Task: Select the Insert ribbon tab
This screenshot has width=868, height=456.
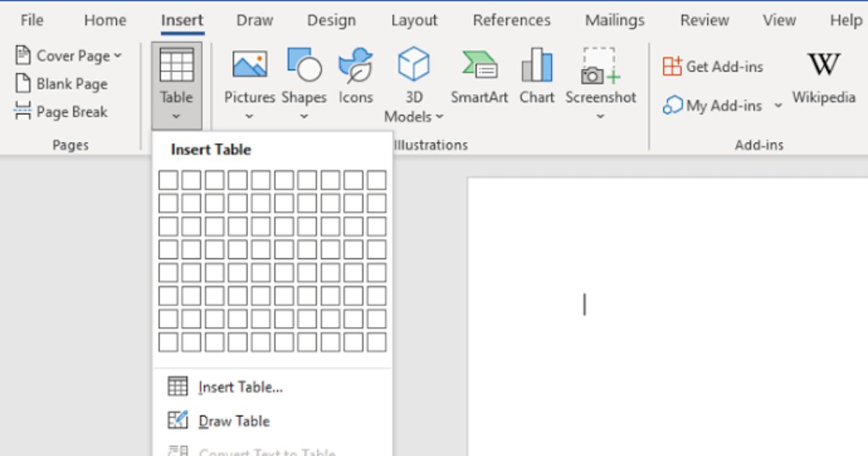Action: [182, 20]
